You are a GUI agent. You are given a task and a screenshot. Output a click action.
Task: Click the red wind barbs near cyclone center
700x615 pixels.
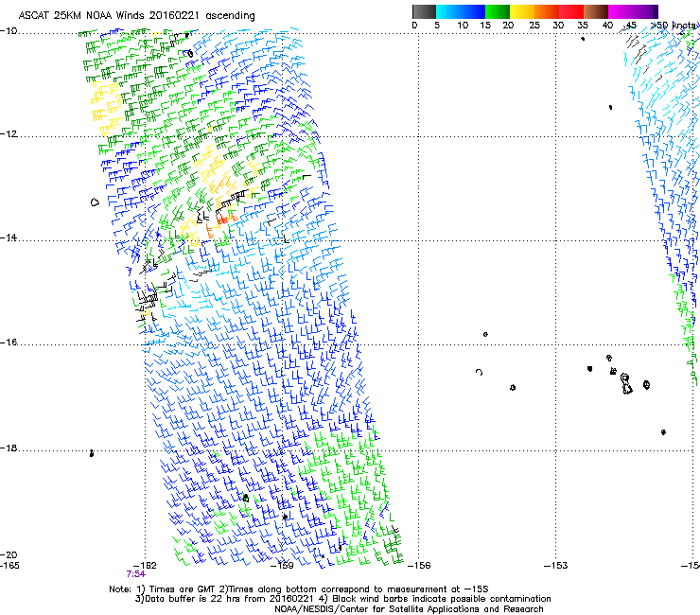pos(222,220)
